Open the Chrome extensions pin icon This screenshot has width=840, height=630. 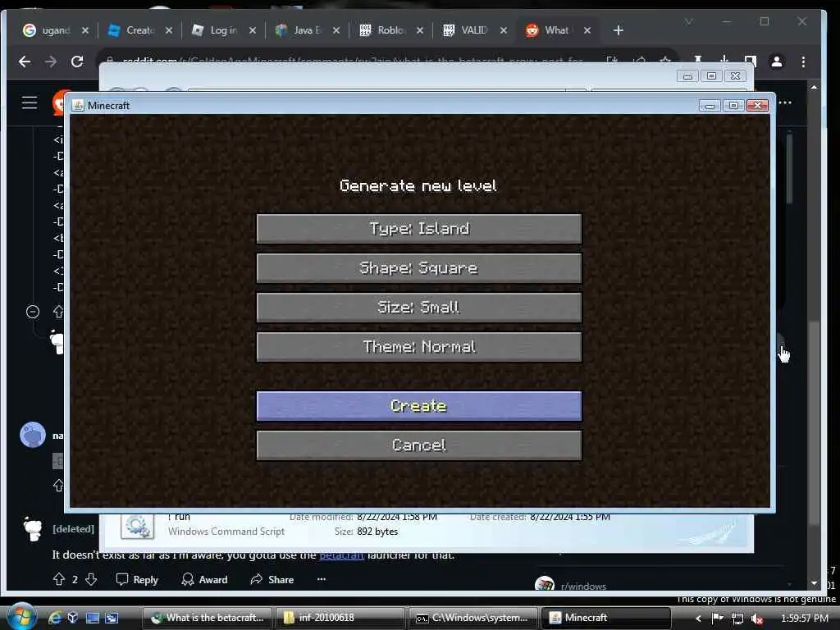[x=698, y=61]
